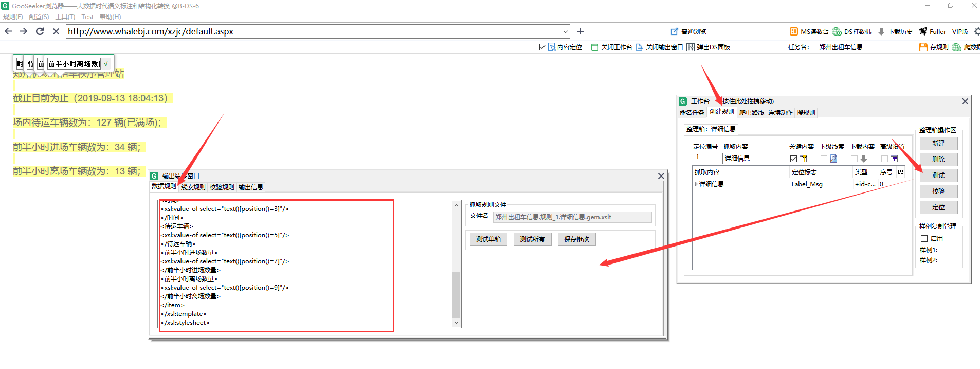
Task: Enable the 高级设置 checkbox
Action: tap(884, 159)
